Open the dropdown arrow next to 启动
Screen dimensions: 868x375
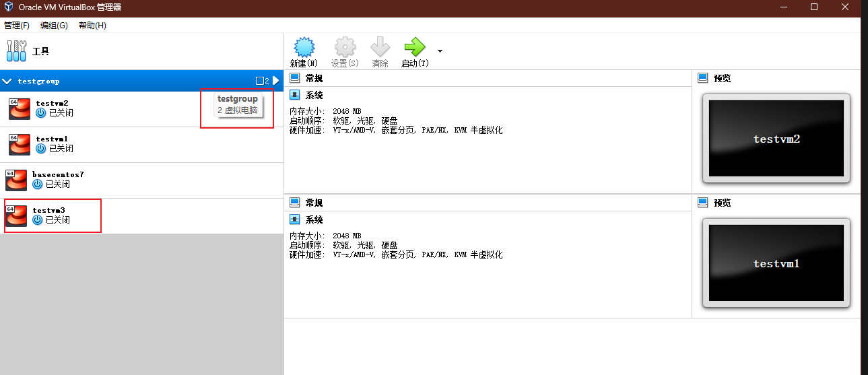tap(440, 50)
